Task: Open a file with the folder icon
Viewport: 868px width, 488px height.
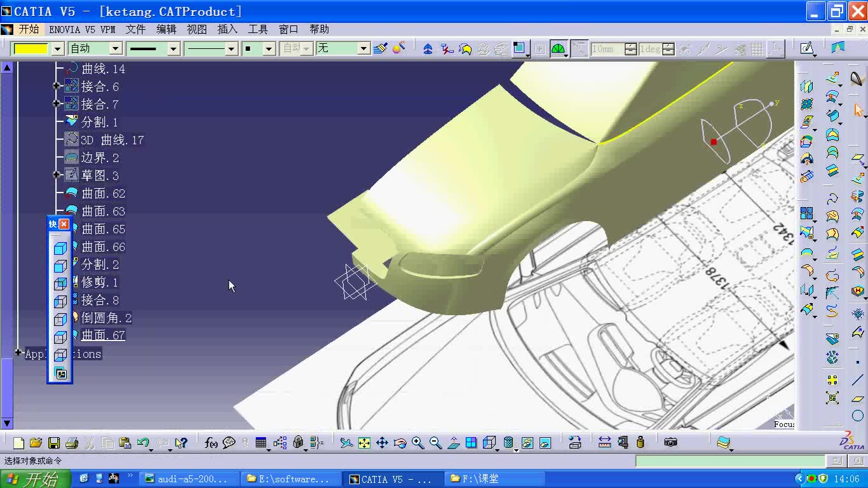Action: [36, 443]
